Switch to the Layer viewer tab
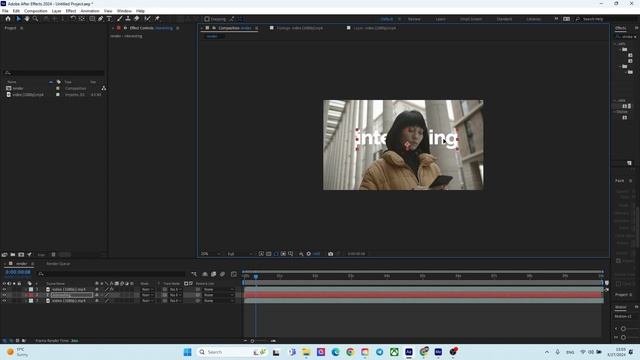 click(x=374, y=28)
